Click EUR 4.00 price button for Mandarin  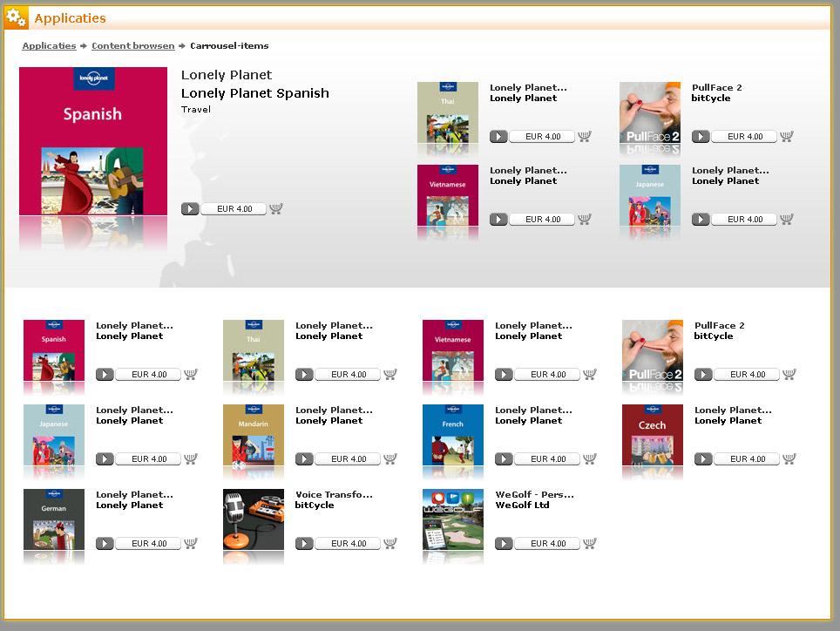pyautogui.click(x=349, y=458)
